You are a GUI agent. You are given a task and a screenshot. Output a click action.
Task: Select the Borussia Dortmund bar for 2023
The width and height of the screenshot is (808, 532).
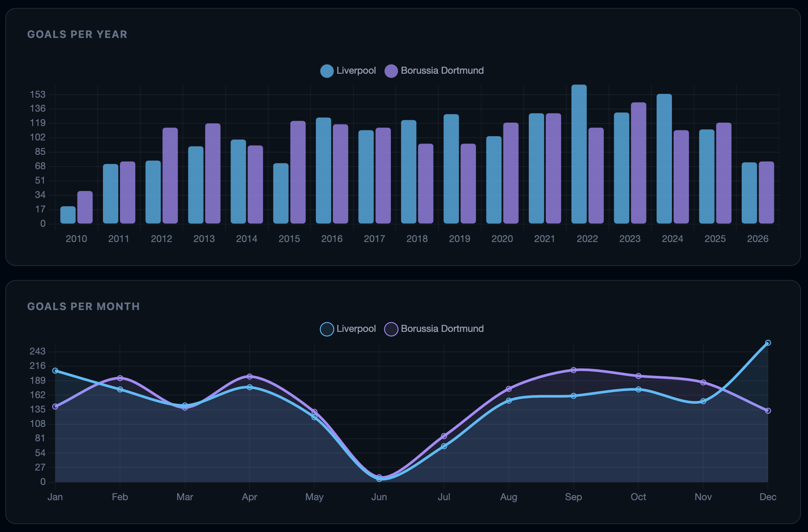(x=639, y=163)
